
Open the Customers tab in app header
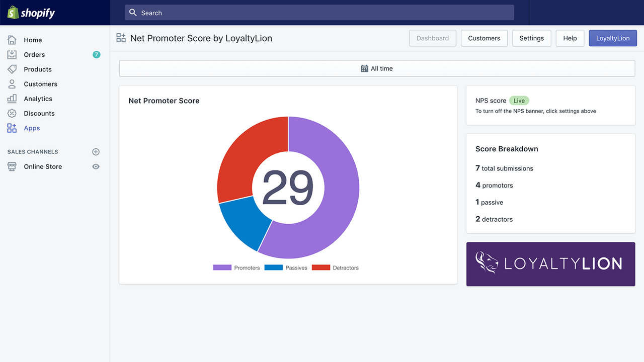[x=484, y=38]
